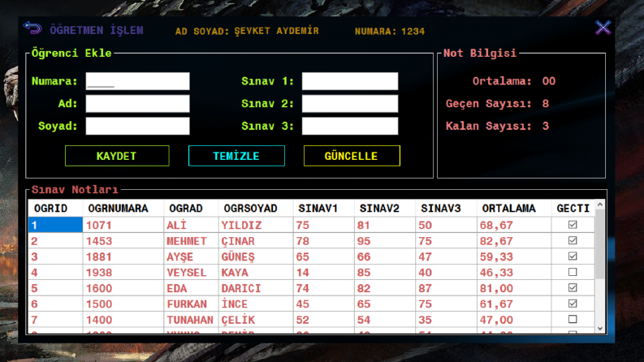Click the Sınav 2 input box

350,103
